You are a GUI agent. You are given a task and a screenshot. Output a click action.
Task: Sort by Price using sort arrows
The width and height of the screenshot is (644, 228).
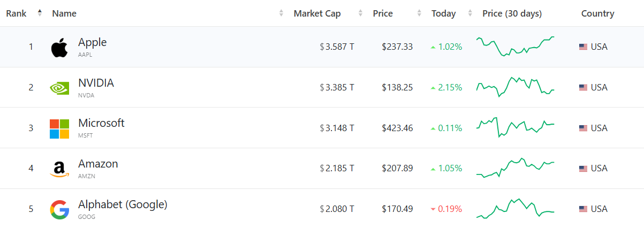click(x=419, y=13)
